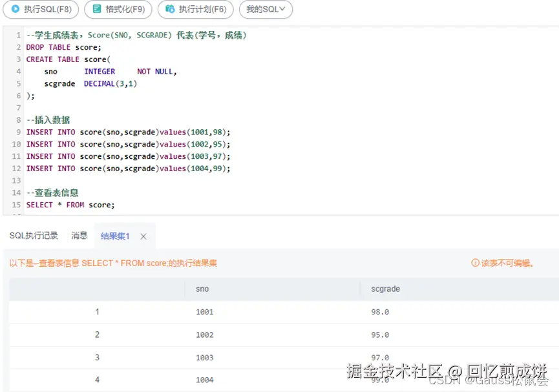Click the --学生成绩表 comment on line 1
The width and height of the screenshot is (559, 392).
[x=136, y=36]
